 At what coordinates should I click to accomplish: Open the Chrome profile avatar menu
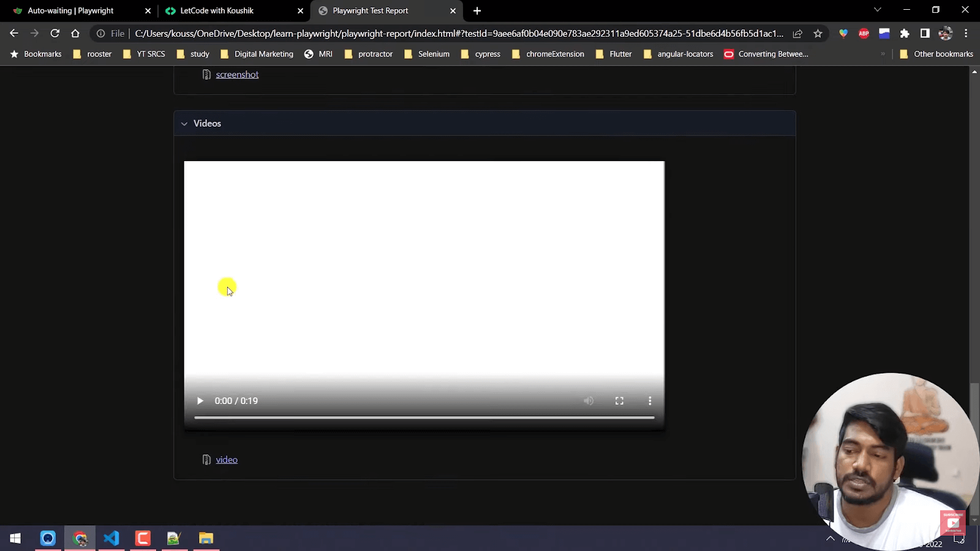(x=946, y=34)
